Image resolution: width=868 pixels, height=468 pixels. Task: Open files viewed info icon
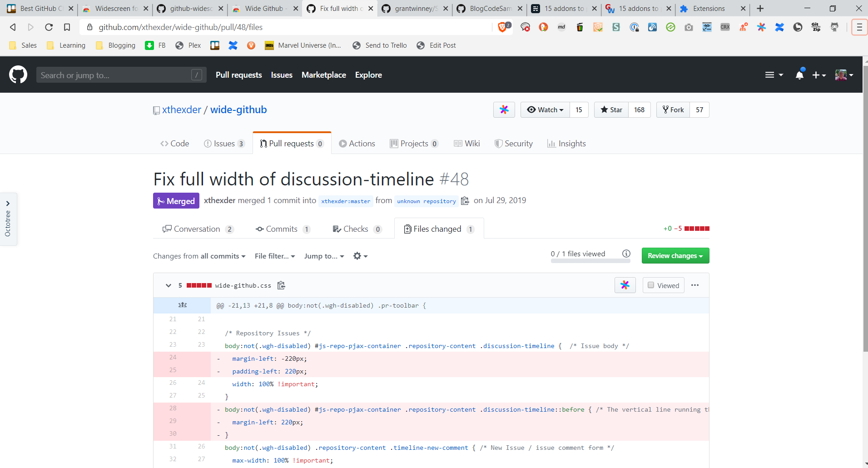(x=626, y=254)
